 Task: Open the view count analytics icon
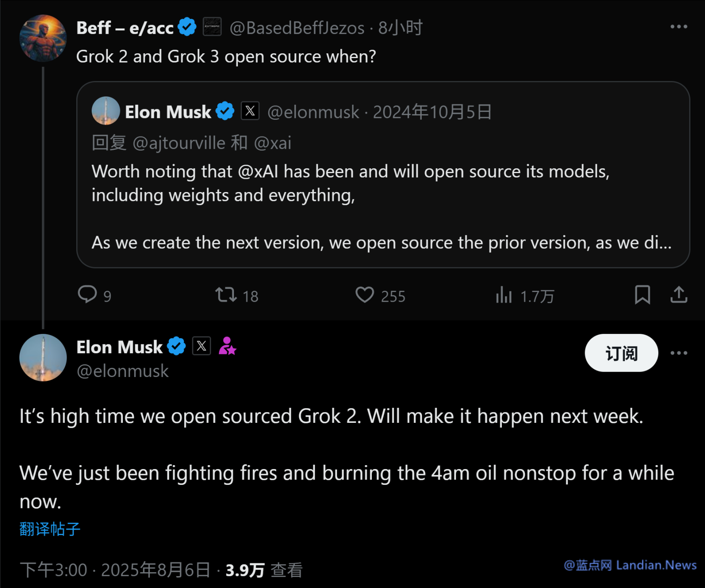(504, 295)
